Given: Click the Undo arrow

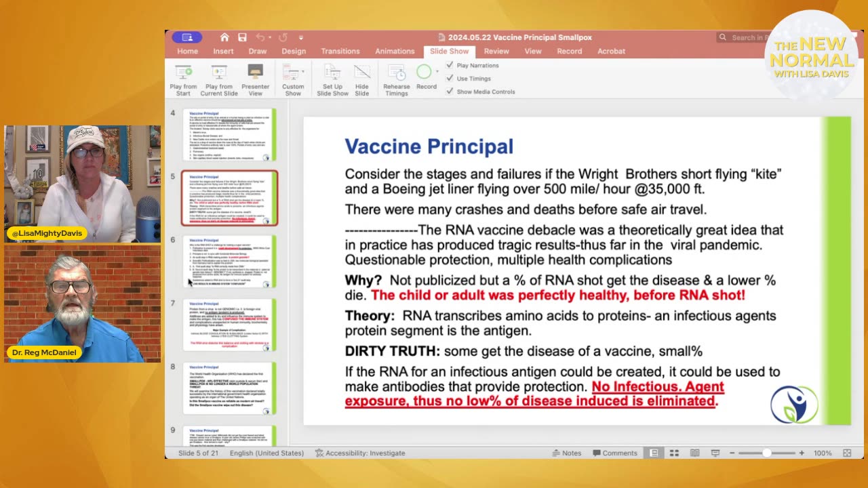Looking at the screenshot, I should (x=260, y=37).
